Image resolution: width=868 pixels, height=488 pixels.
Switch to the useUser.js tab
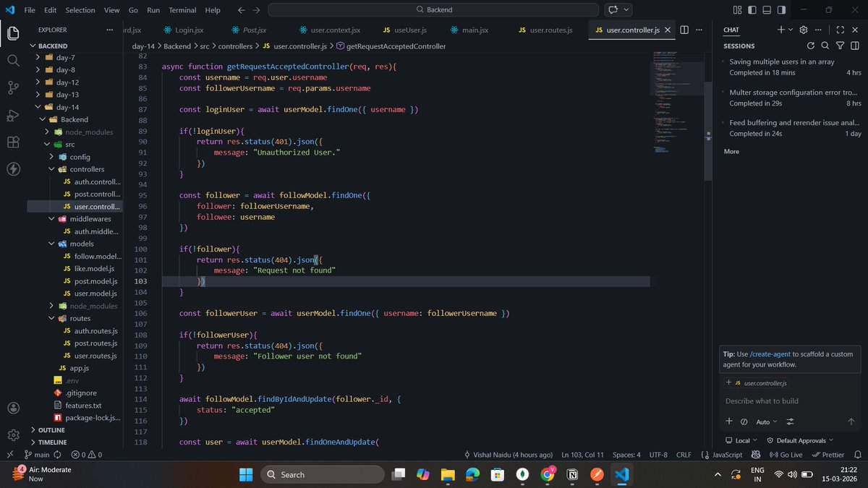pos(404,30)
